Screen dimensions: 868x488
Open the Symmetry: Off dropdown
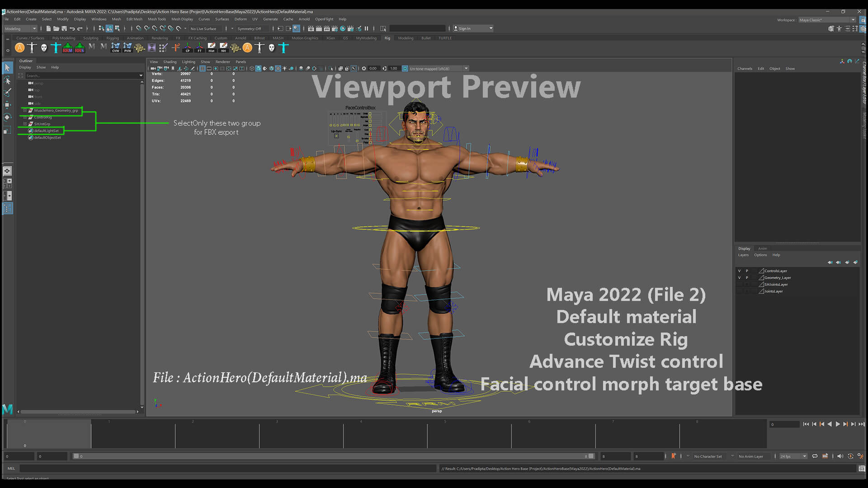(249, 28)
